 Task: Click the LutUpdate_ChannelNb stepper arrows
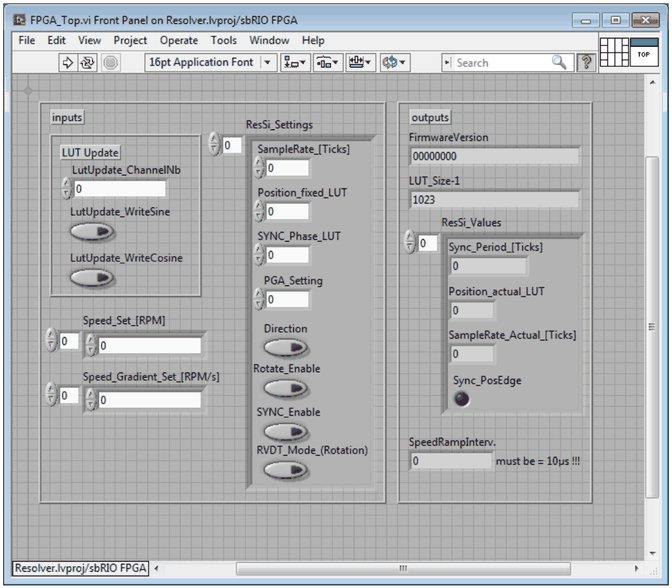[66, 188]
